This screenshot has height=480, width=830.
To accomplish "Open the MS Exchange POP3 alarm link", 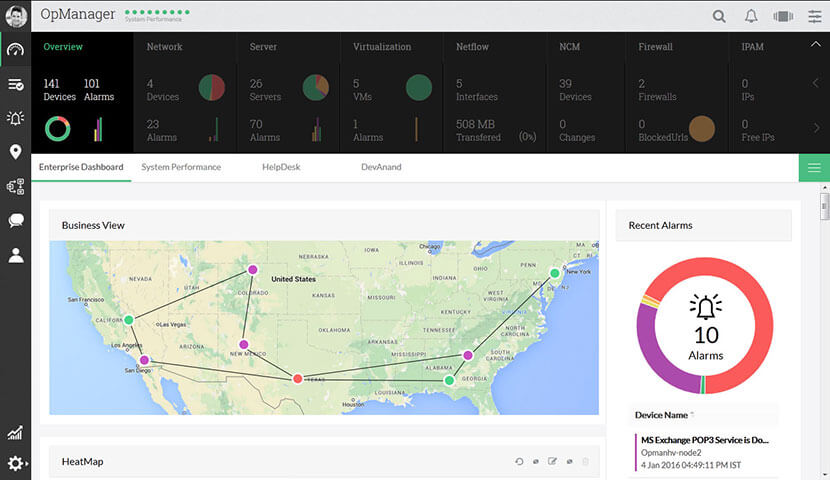I will pyautogui.click(x=705, y=439).
